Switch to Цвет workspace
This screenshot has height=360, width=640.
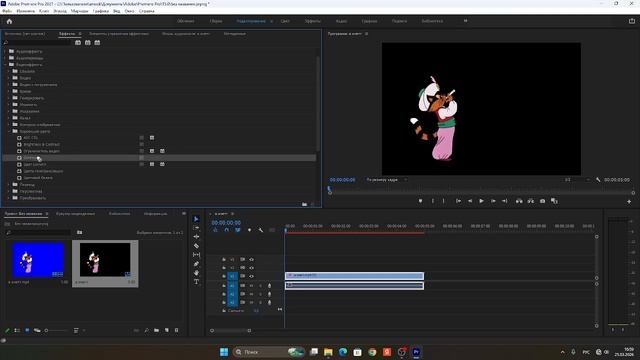pyautogui.click(x=285, y=21)
